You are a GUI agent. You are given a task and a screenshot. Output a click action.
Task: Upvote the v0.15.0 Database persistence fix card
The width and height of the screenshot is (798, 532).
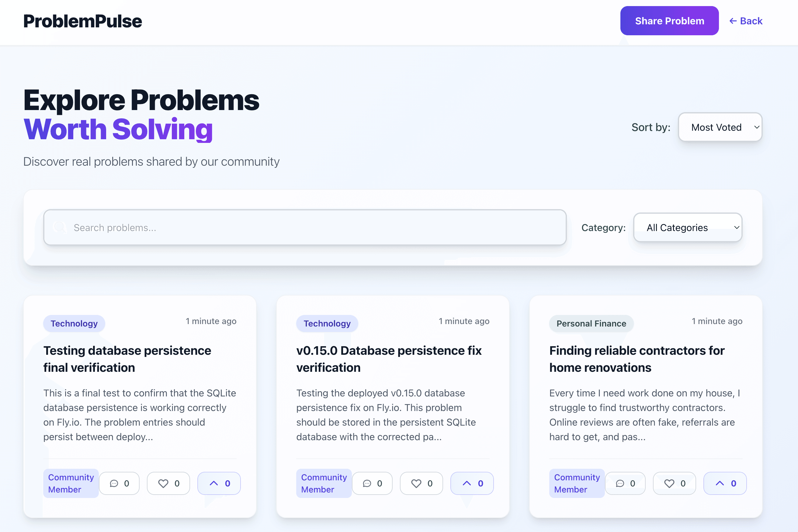[x=472, y=483]
